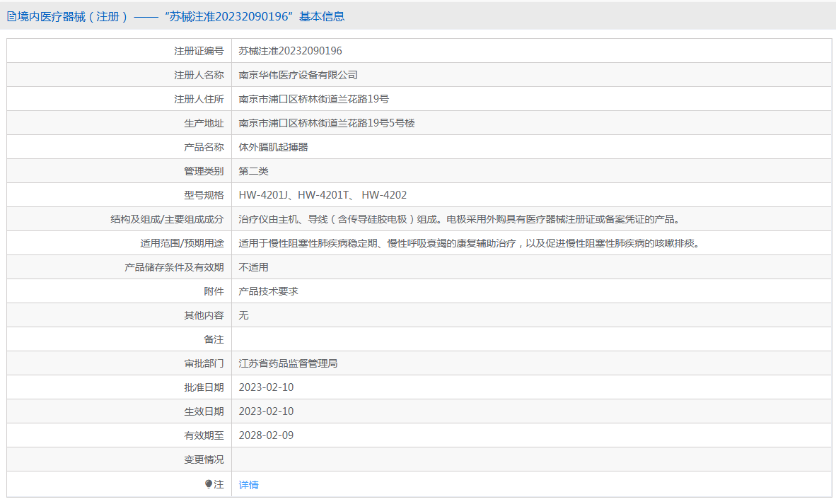Click registrant address 南京市浦口区桥林街道兰花路19号

pos(313,99)
